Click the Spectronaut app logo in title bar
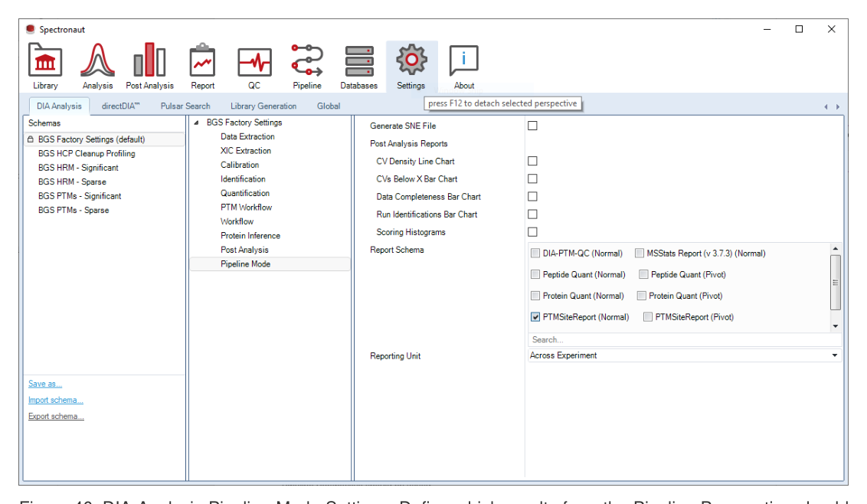The height and width of the screenshot is (504, 867). (x=31, y=29)
